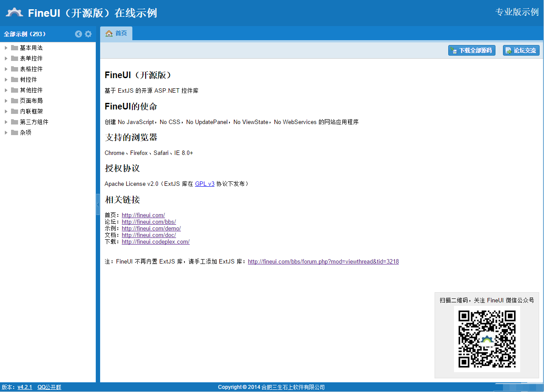The height and width of the screenshot is (392, 544).
Task: Click the 基本用法 folder icon
Action: coord(15,48)
